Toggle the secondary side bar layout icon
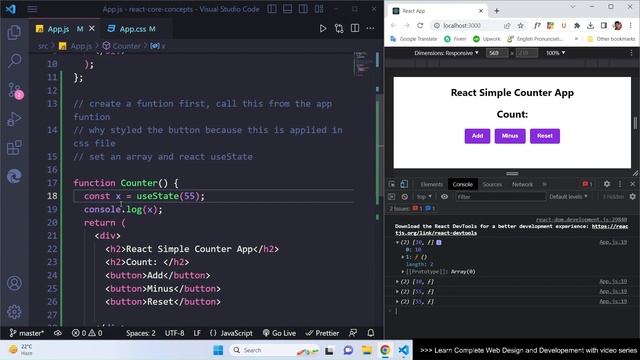Screen dimensions: 640x360 coord(303,9)
